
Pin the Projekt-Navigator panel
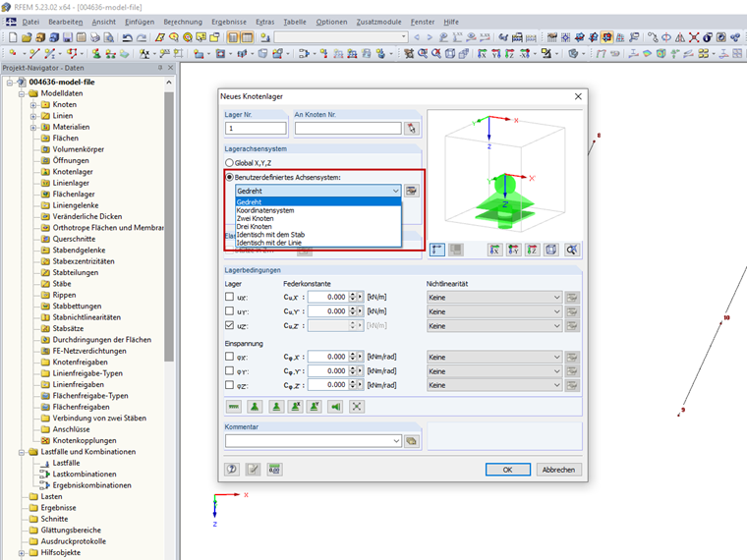point(160,68)
